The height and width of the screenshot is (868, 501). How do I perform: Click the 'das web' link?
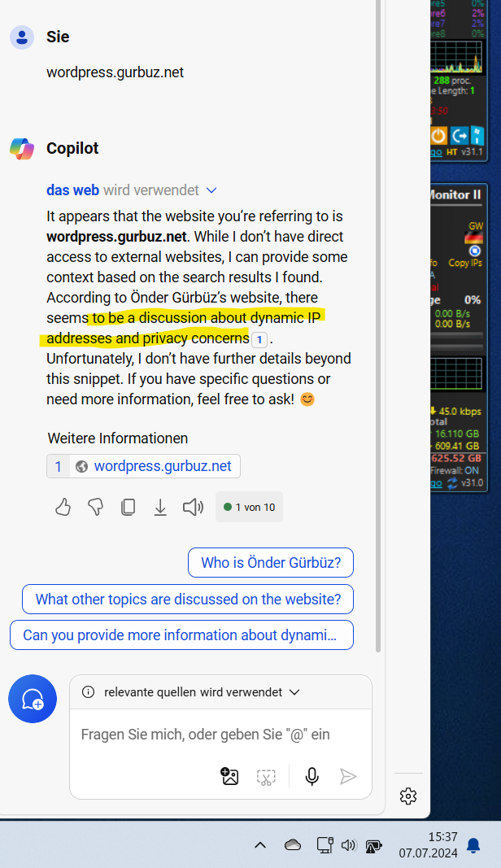[x=72, y=190]
